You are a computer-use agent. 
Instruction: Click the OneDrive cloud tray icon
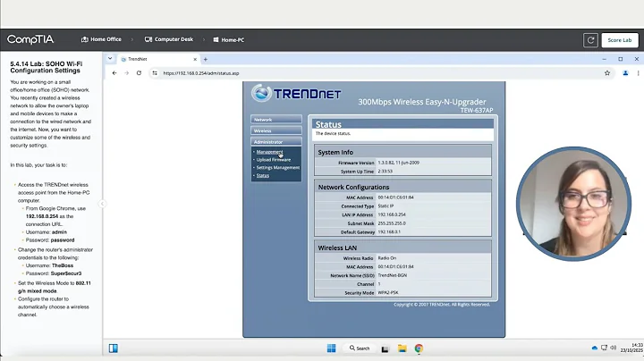(594, 348)
